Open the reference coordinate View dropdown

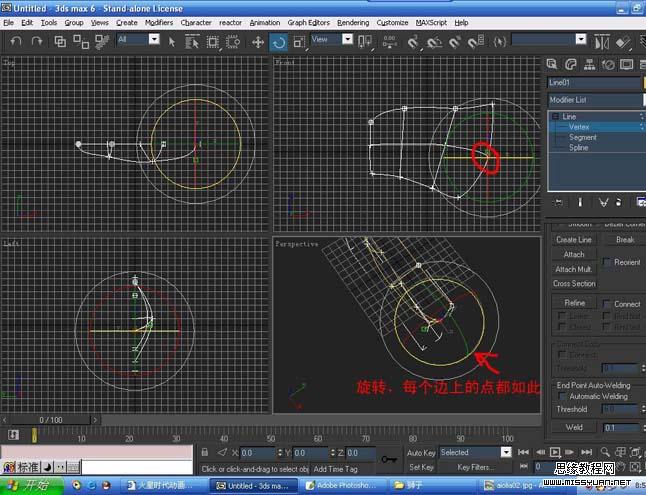(348, 40)
